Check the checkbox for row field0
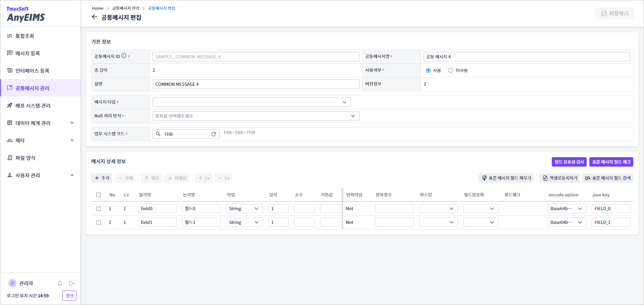This screenshot has height=305, width=644. [x=99, y=208]
